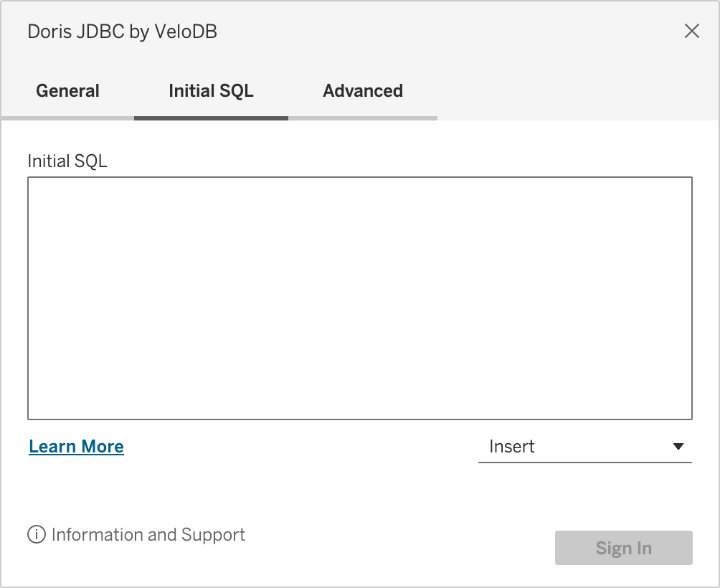720x588 pixels.
Task: Click the Insert dropdown triangle arrow
Action: [678, 447]
